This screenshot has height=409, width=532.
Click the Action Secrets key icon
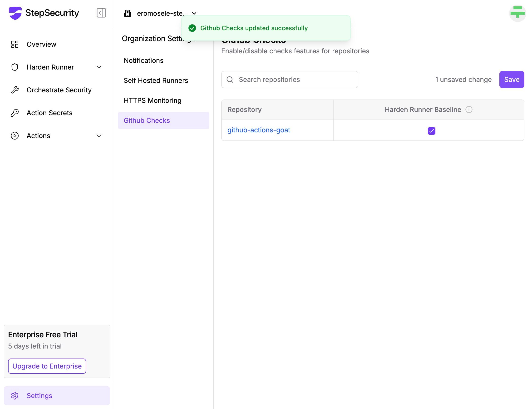pos(15,113)
